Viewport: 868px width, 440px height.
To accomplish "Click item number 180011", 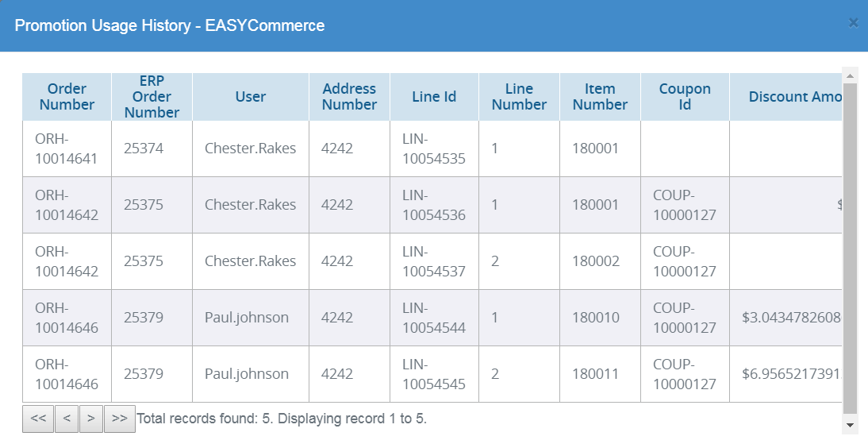I will click(596, 374).
